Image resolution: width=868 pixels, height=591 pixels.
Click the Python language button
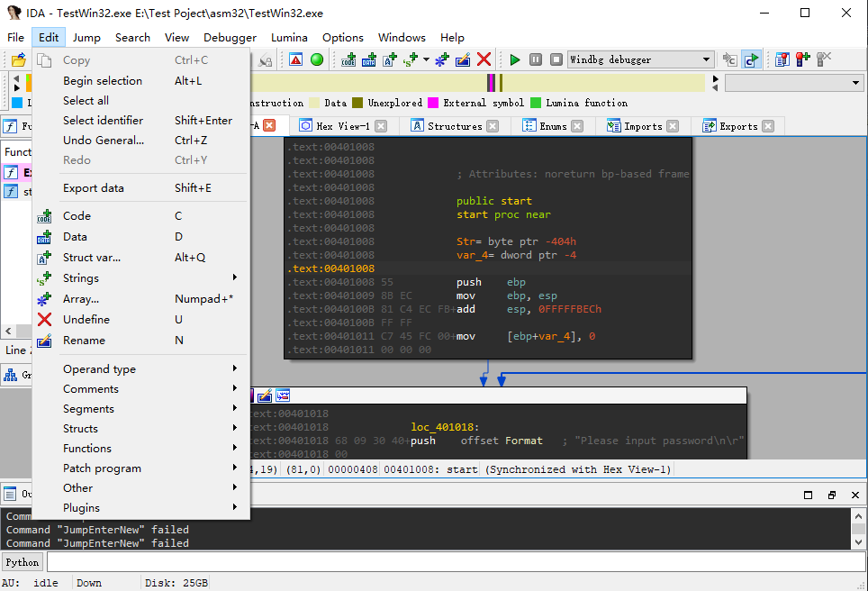[x=23, y=562]
